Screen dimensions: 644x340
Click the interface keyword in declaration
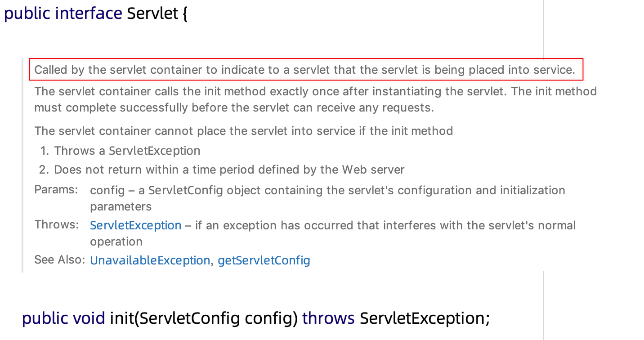pyautogui.click(x=89, y=13)
